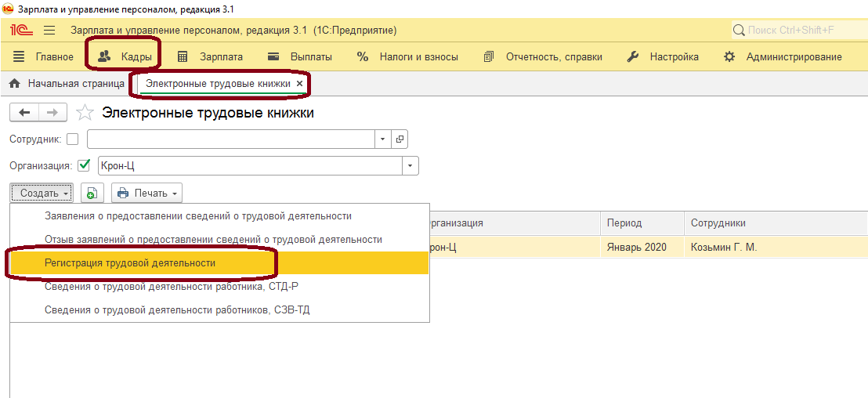Open the Зарплата section
Image resolution: width=868 pixels, height=398 pixels.
point(210,56)
